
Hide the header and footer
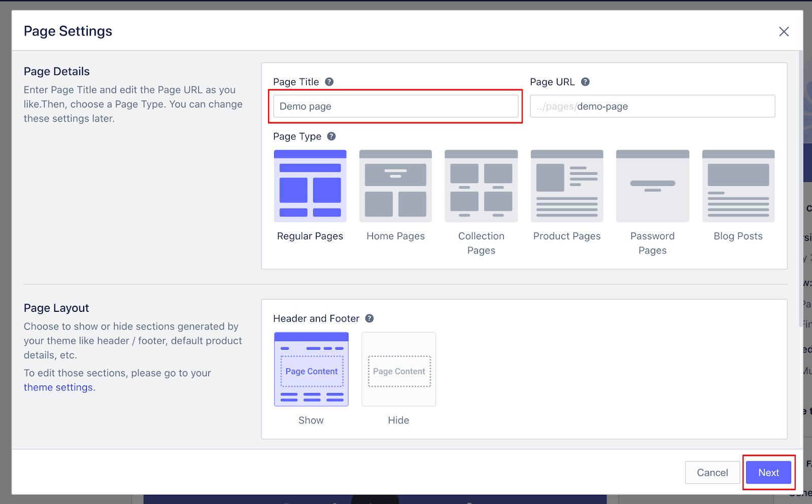coord(398,369)
